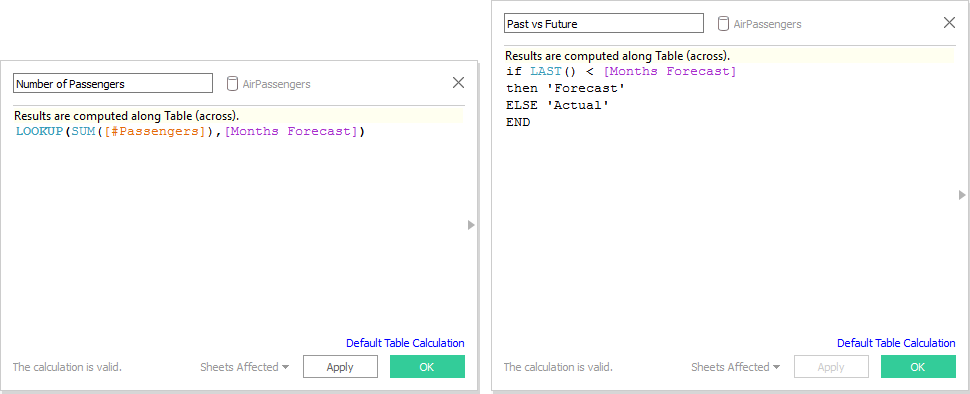Click Apply in the Past vs Future dialog

coord(831,367)
